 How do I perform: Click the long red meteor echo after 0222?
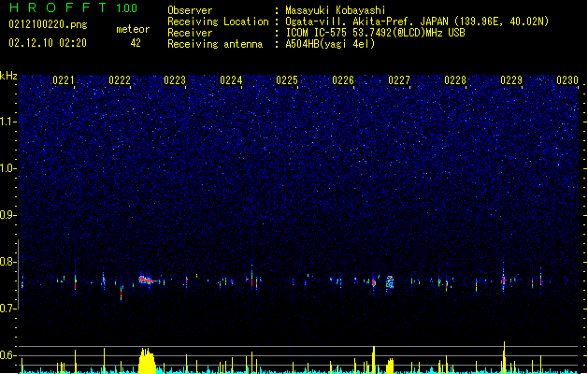(148, 280)
